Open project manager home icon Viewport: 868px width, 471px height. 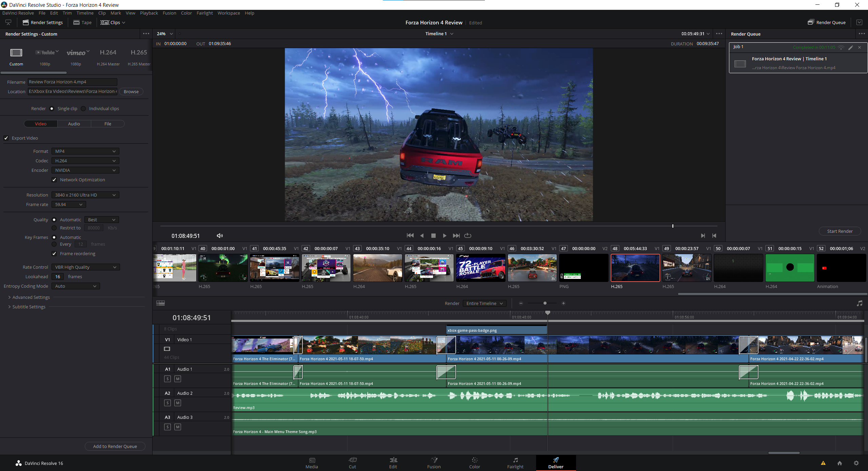(840, 463)
